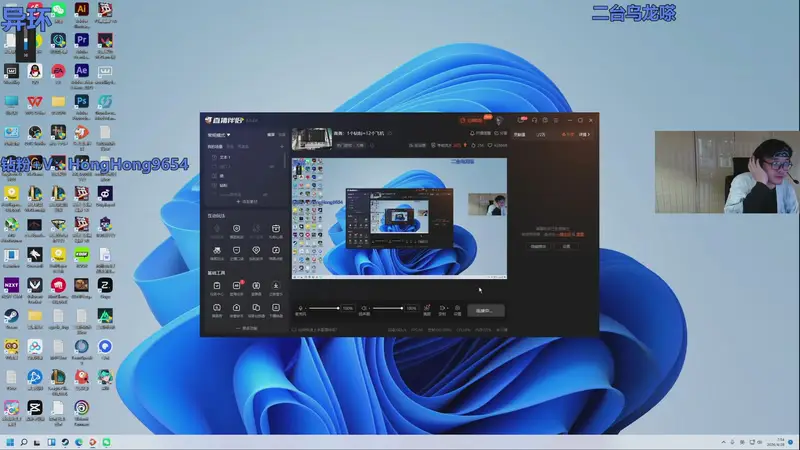This screenshot has width=800, height=450.
Task: Open the Windows Start button on the taskbar
Action: [12, 441]
